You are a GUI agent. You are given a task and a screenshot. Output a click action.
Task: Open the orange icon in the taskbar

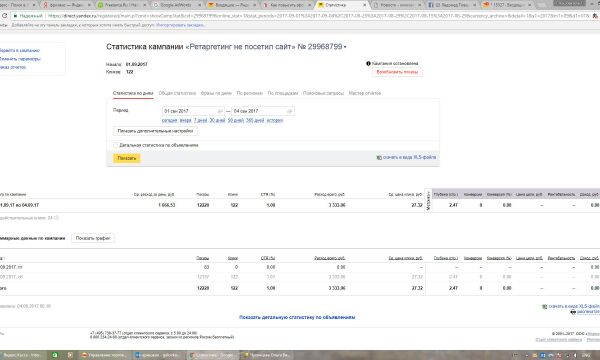(x=70, y=355)
